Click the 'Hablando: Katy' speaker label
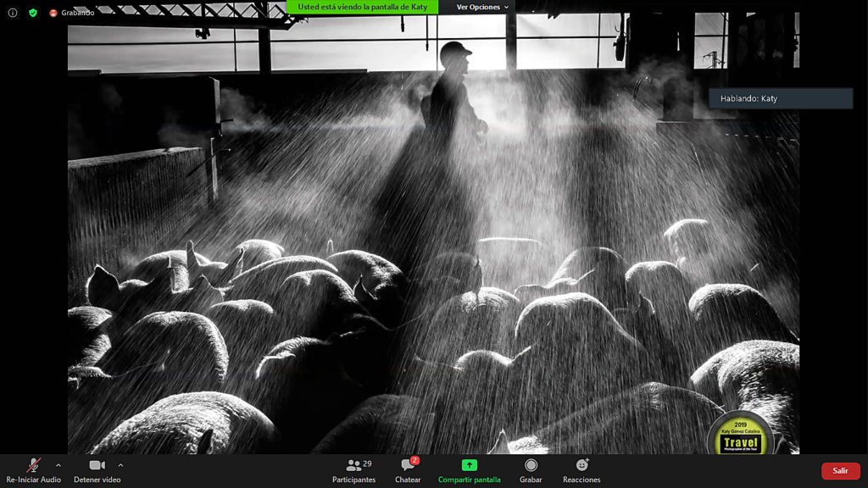Image resolution: width=868 pixels, height=488 pixels. [x=780, y=98]
